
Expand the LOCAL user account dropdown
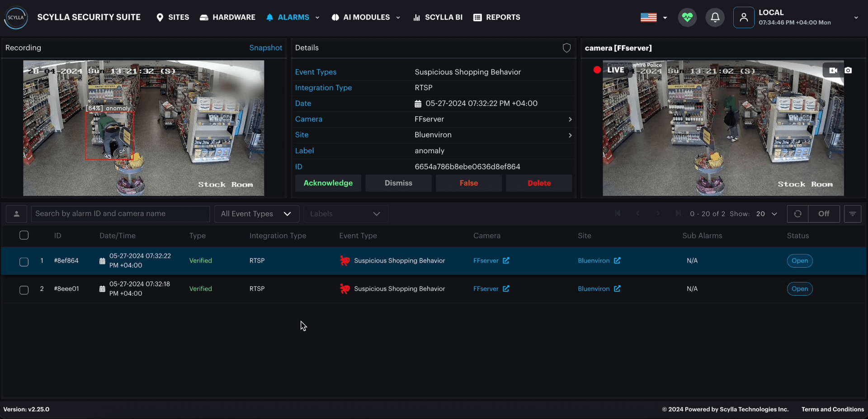(x=856, y=18)
